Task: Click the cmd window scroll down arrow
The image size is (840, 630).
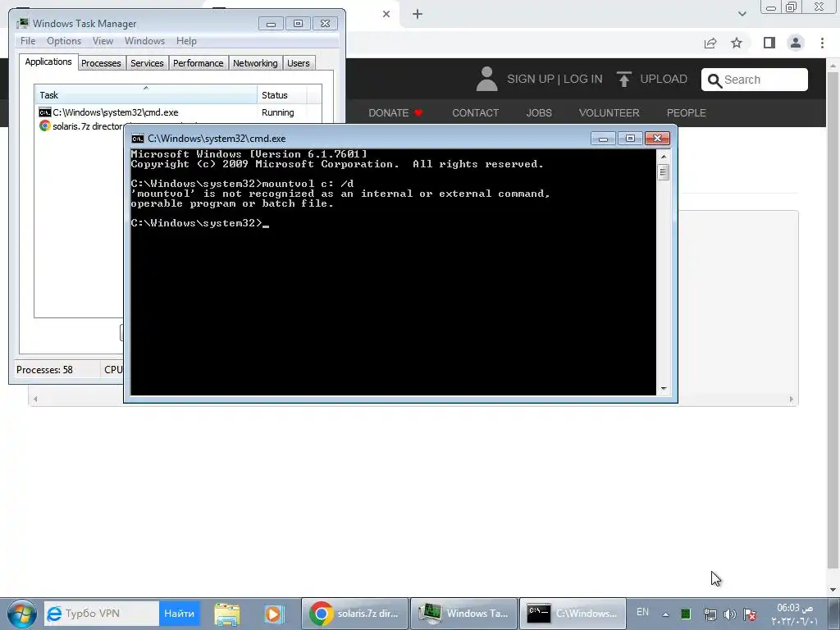Action: (x=664, y=388)
